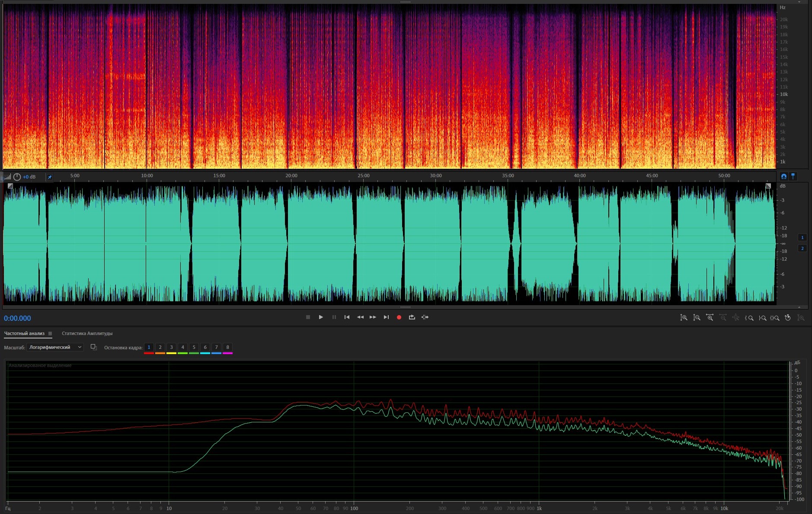Open the Частотный анализ panel menu
812x514 pixels.
coord(50,333)
